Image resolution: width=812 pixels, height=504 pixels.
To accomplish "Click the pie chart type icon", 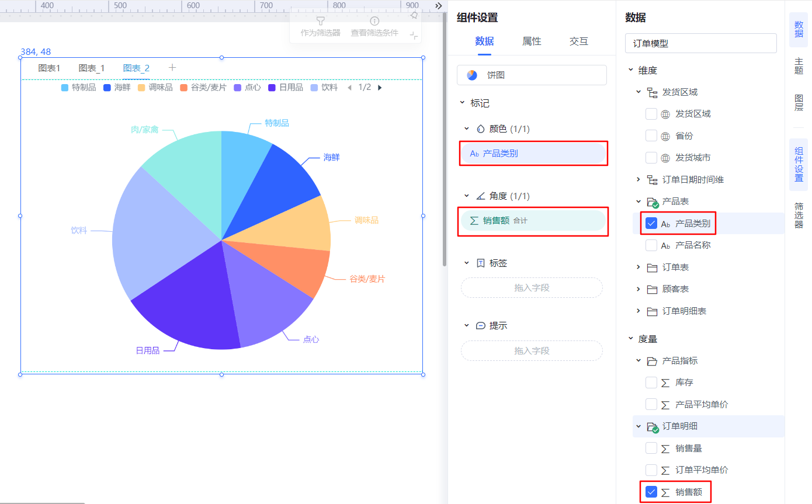I will click(x=472, y=75).
